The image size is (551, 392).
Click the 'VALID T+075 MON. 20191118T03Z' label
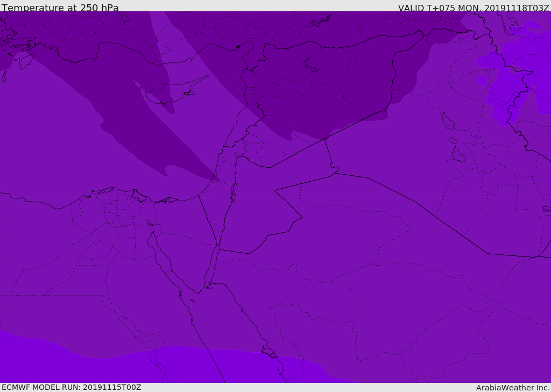474,8
